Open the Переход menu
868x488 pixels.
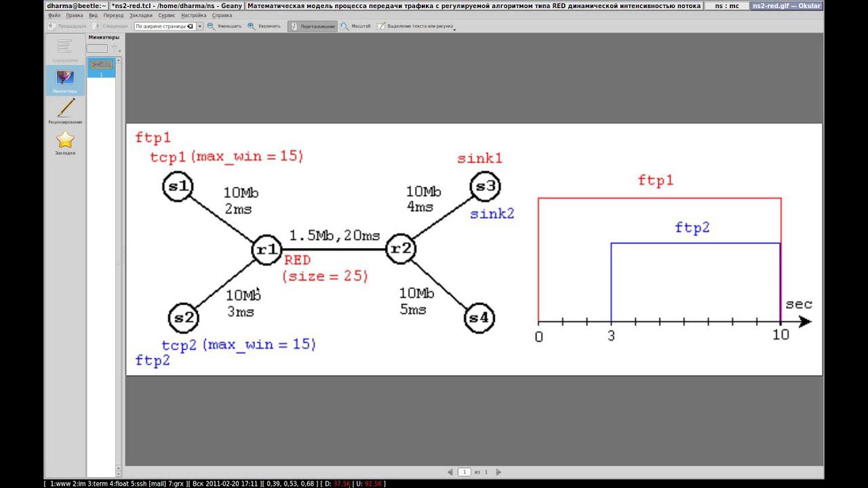point(113,15)
